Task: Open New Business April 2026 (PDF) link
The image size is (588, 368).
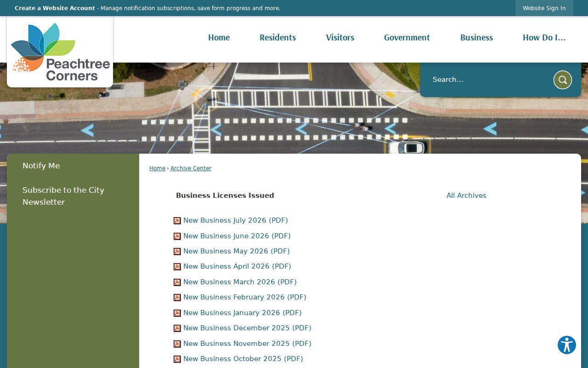Action: 237,266
